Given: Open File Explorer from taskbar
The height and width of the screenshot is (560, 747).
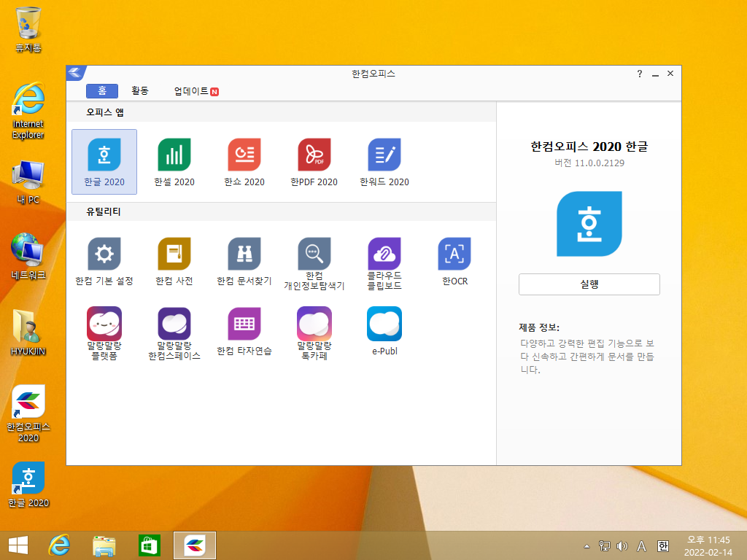Looking at the screenshot, I should [x=104, y=545].
